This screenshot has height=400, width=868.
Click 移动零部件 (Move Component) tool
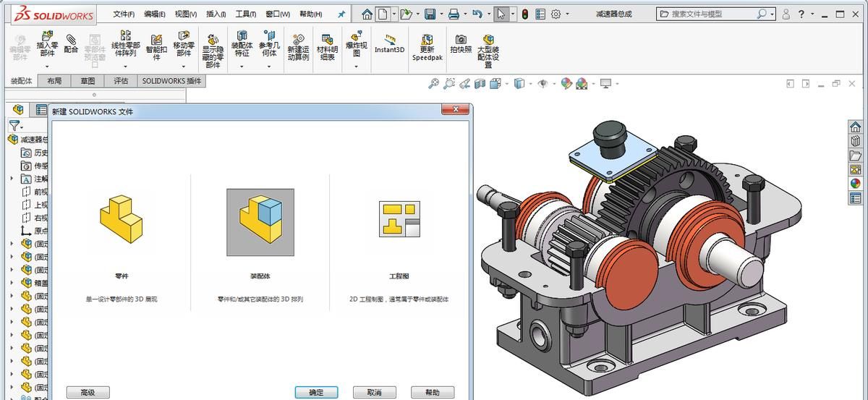pos(184,45)
